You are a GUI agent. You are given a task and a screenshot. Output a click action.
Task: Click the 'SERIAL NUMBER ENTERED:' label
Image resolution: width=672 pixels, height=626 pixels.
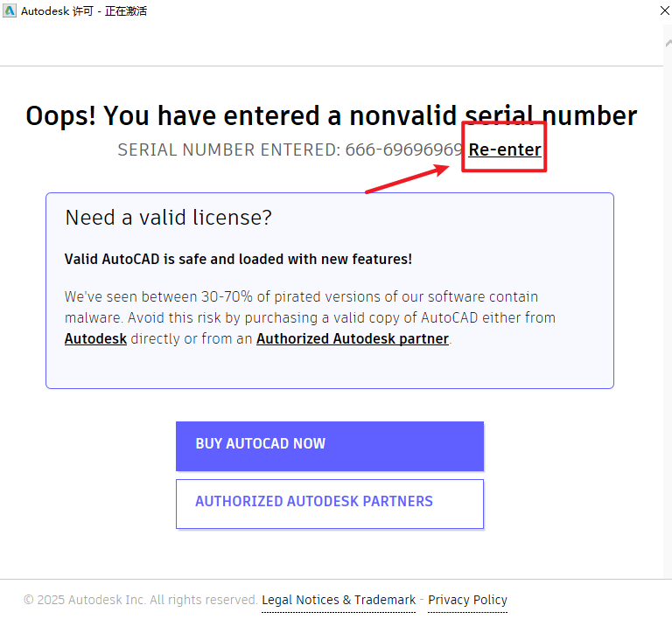228,150
